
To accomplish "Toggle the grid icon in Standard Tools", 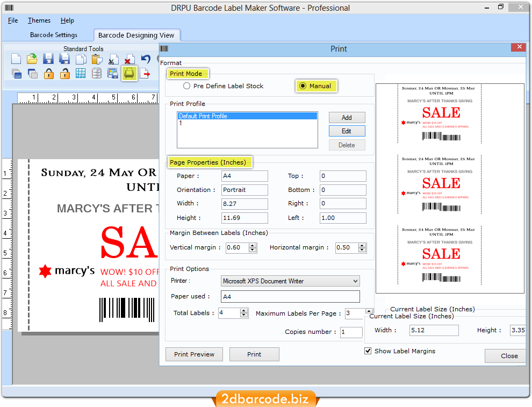I will [x=81, y=73].
